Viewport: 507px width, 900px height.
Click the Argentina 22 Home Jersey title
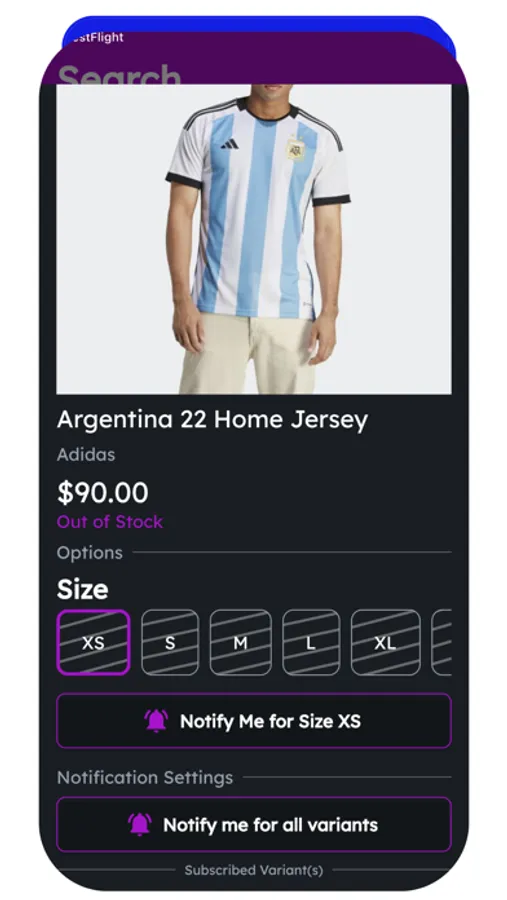(x=212, y=420)
